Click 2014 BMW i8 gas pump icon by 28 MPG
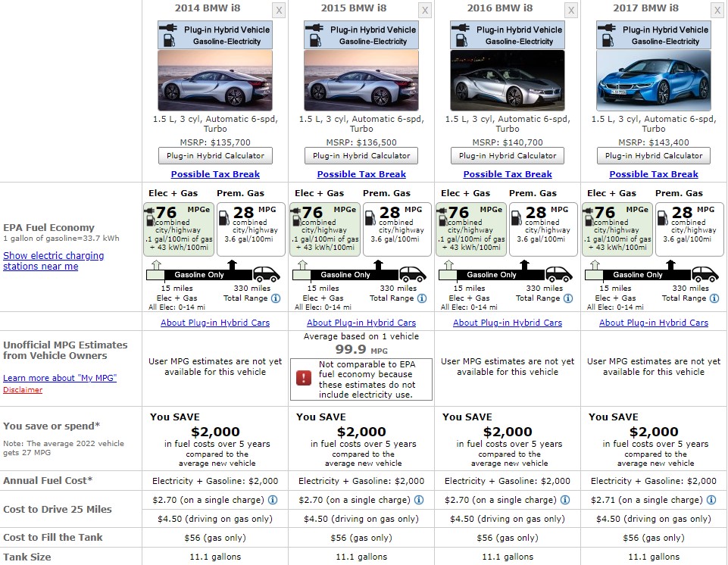This screenshot has height=565, width=728. click(x=224, y=217)
